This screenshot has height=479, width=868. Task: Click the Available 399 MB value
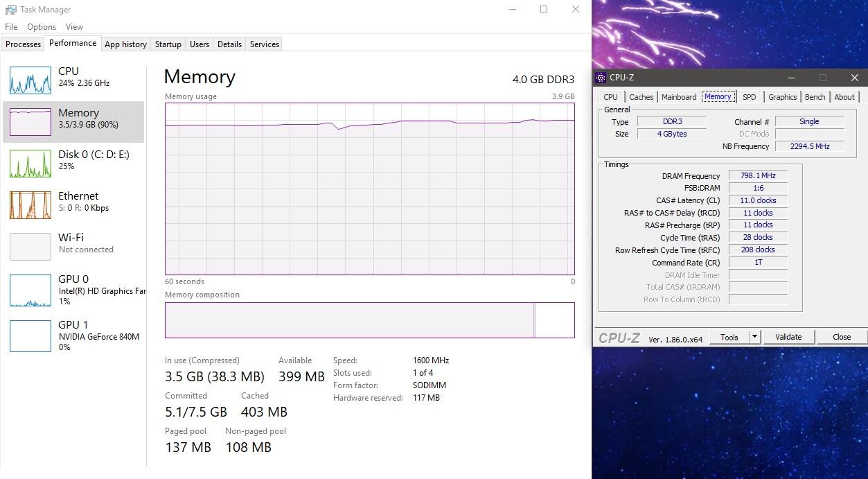(x=301, y=376)
